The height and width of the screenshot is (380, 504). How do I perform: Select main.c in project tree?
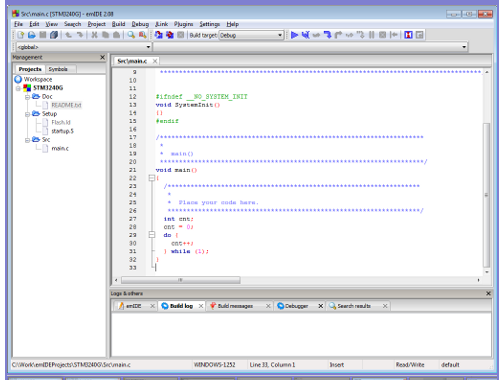pyautogui.click(x=60, y=149)
